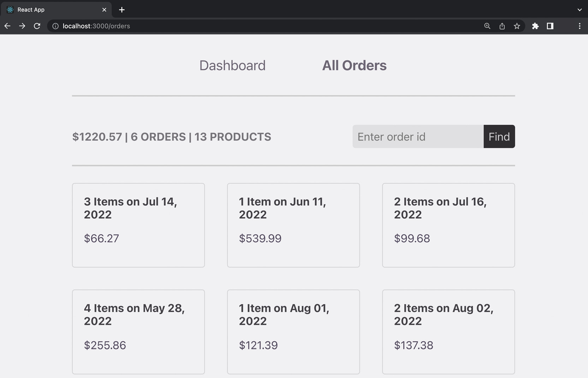Click the site information icon in address bar
The image size is (588, 378).
[x=55, y=26]
